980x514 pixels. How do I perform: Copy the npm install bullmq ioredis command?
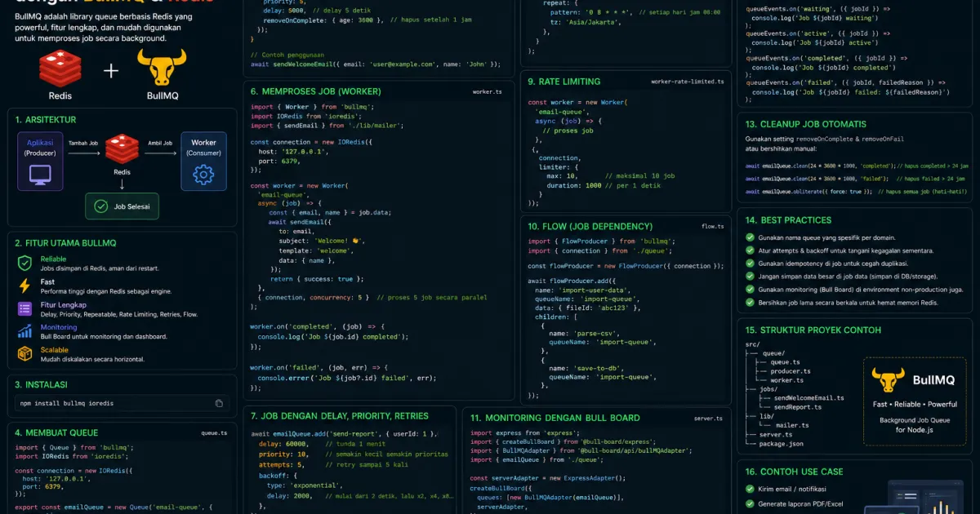219,403
